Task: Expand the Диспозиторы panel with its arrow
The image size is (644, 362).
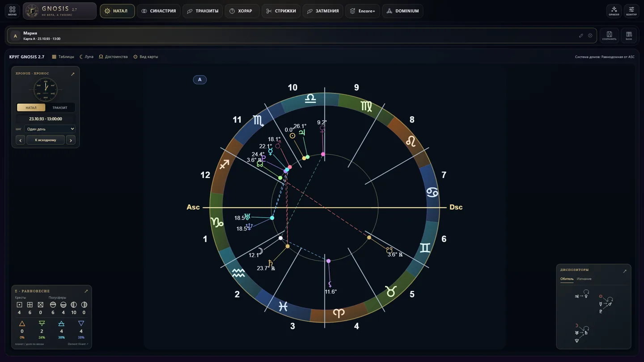Action: (625, 271)
